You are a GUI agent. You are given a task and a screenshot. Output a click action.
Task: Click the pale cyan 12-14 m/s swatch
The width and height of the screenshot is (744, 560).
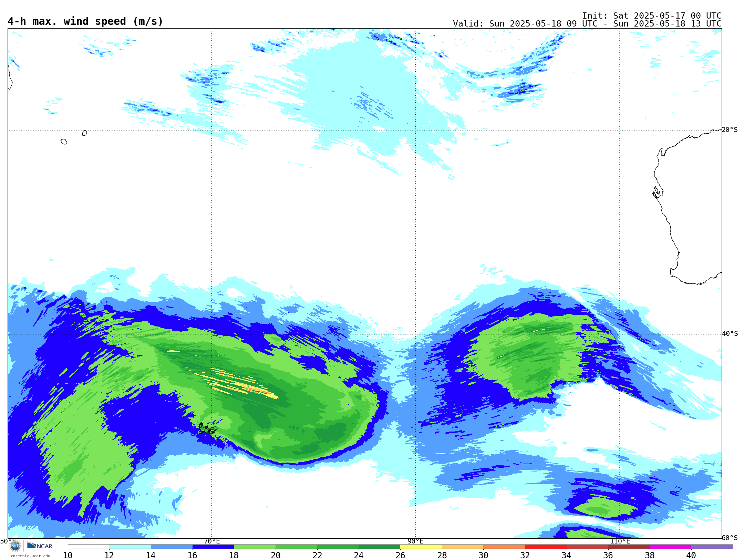click(x=130, y=547)
